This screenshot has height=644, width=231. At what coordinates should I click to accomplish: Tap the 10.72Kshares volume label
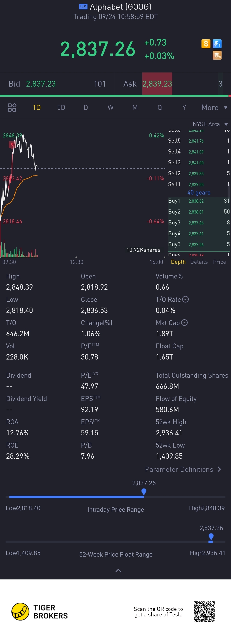pos(143,250)
